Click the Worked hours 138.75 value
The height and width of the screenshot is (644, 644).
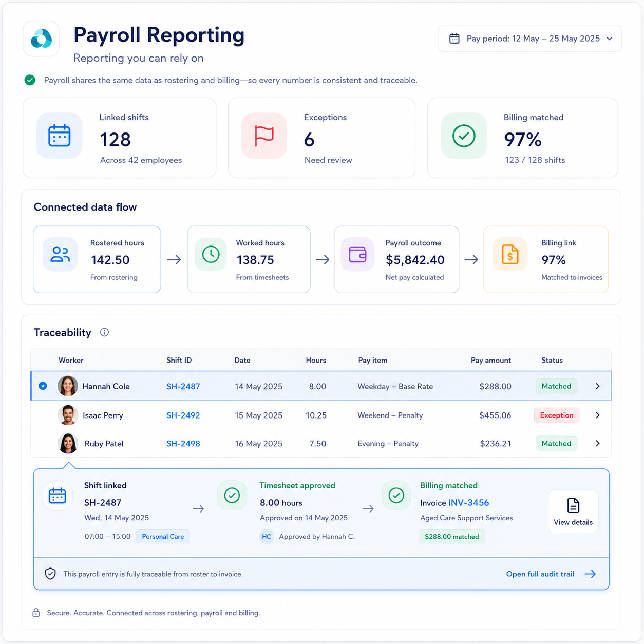(x=255, y=260)
